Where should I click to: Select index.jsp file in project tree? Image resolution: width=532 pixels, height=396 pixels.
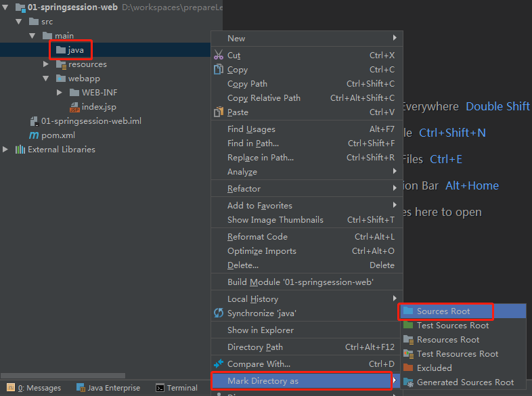pos(99,107)
